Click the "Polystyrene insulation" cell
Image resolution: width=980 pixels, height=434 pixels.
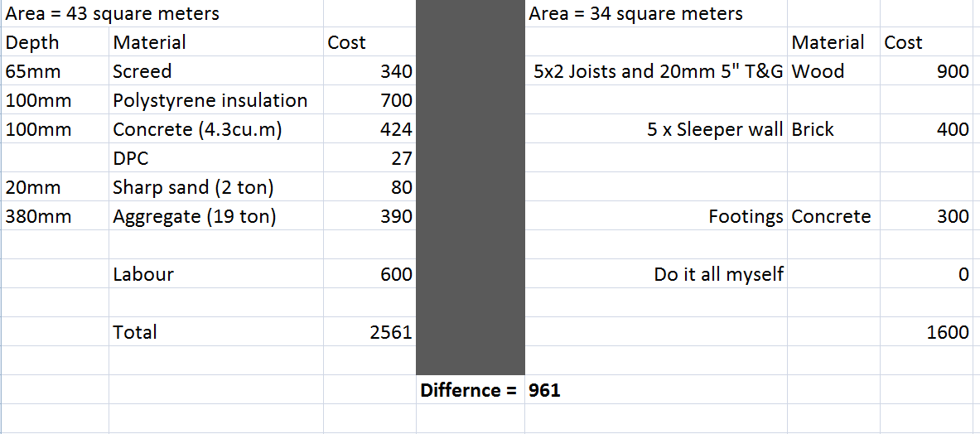tap(210, 101)
